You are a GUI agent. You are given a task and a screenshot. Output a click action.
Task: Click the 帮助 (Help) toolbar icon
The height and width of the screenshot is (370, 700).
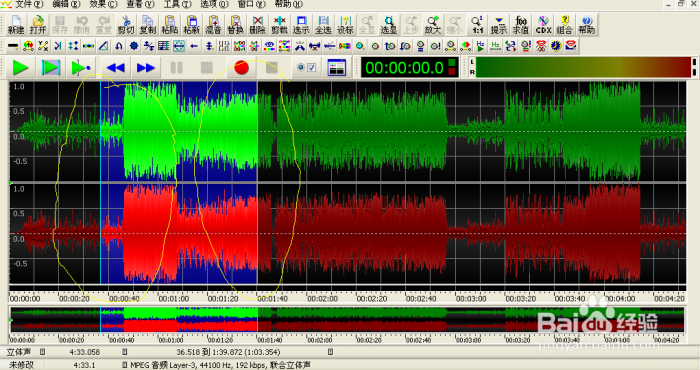tap(586, 25)
